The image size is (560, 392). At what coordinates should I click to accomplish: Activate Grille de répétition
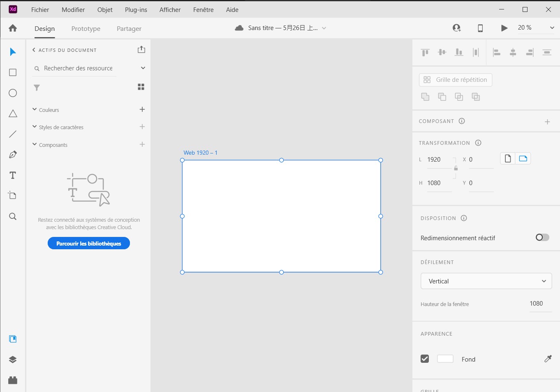click(x=455, y=80)
